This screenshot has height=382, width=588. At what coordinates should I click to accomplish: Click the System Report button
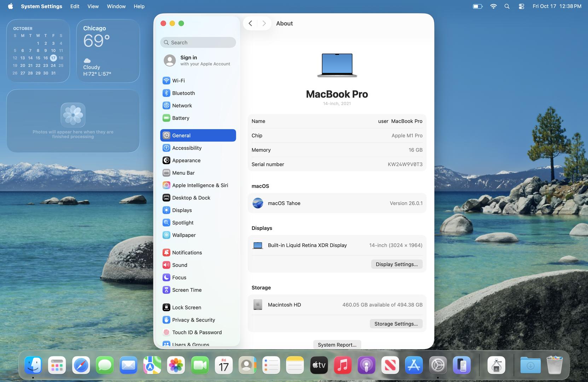337,345
